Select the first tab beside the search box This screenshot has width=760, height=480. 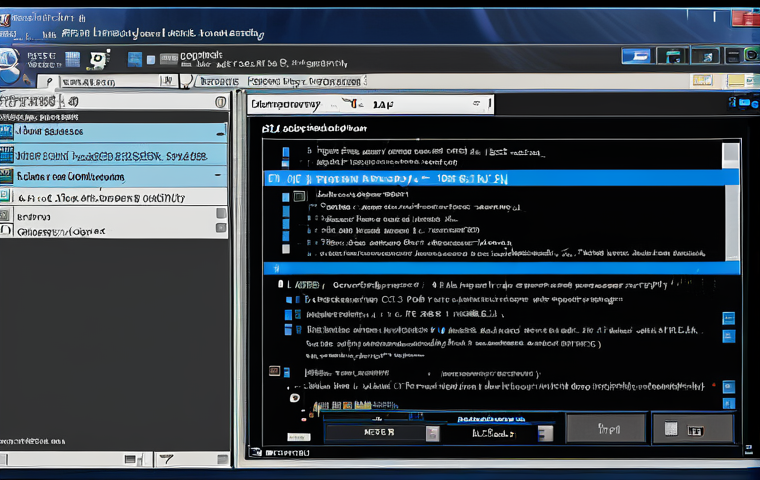tap(219, 81)
